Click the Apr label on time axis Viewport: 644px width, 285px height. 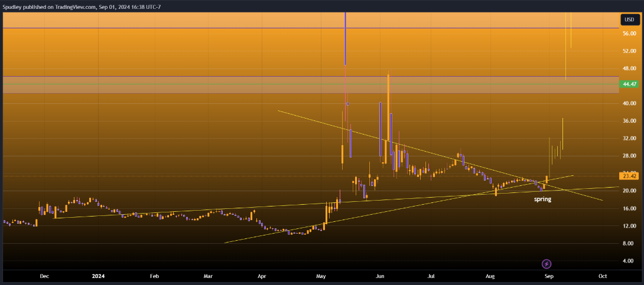coord(262,276)
